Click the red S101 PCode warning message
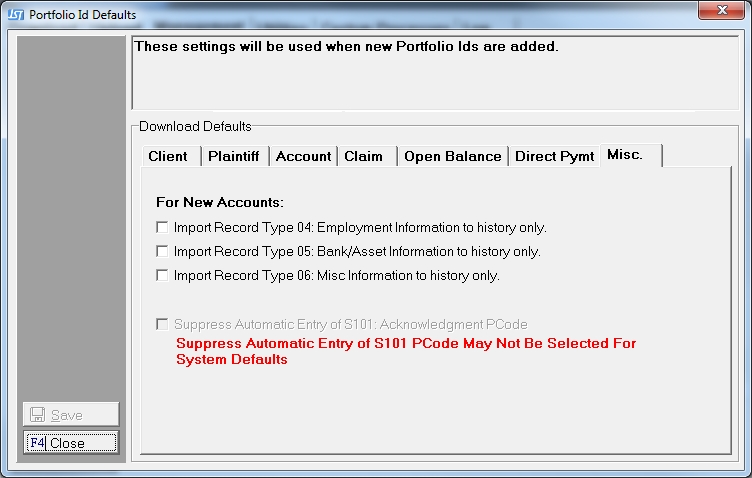The width and height of the screenshot is (752, 478). pos(405,351)
